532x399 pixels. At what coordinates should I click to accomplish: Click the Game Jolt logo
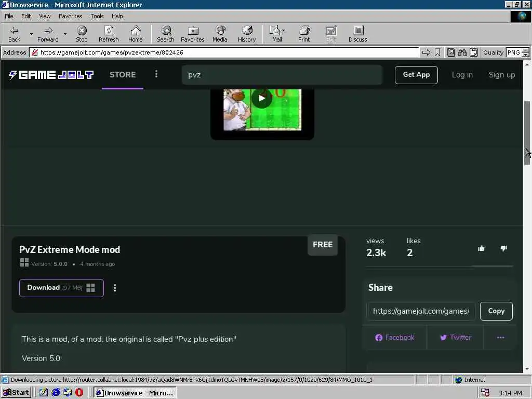(51, 75)
